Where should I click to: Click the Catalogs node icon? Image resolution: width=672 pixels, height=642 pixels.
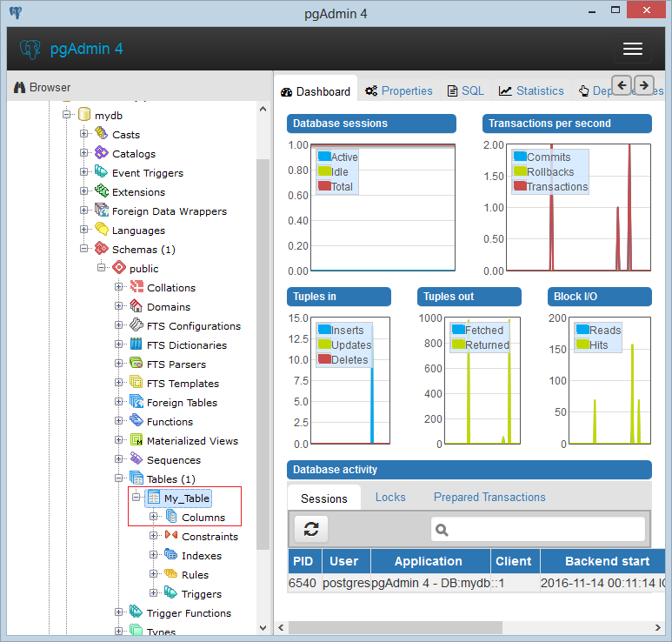(x=101, y=153)
